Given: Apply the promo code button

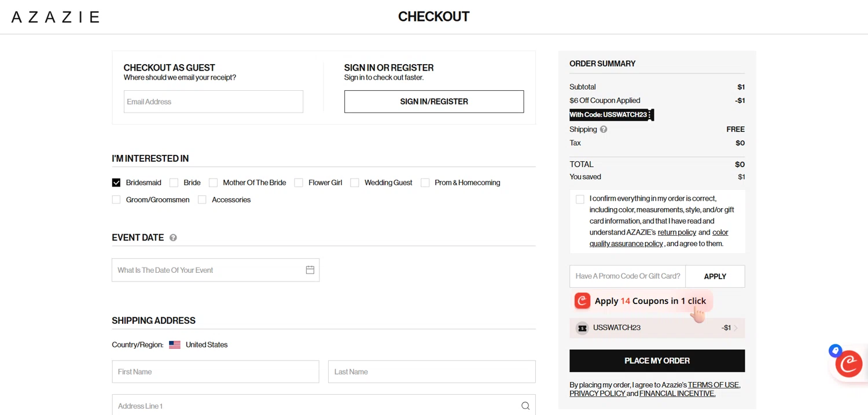Looking at the screenshot, I should 715,276.
